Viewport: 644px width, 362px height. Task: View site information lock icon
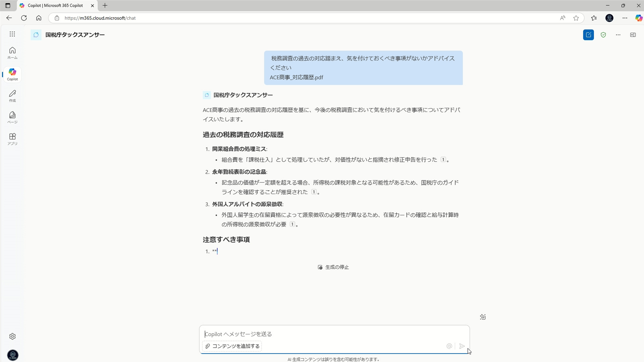pos(57,18)
